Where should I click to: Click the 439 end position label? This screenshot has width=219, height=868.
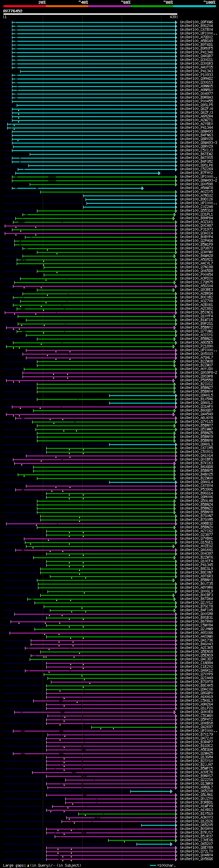point(173,17)
